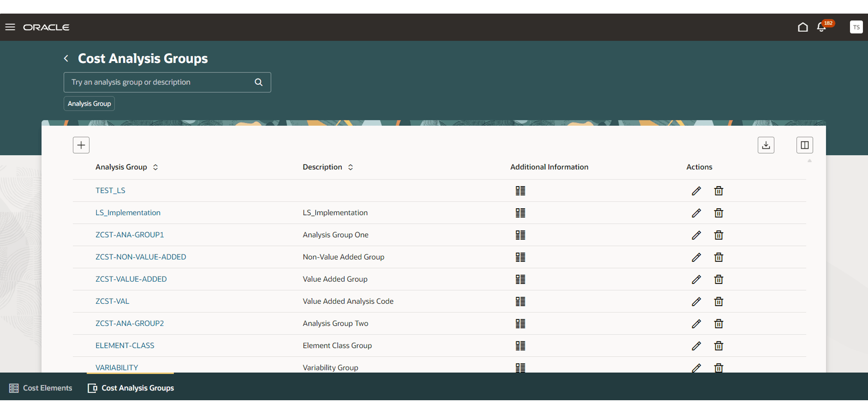Screen dimensions: 868x412
Task: Edit the ZCST-VAL row
Action: (x=696, y=302)
